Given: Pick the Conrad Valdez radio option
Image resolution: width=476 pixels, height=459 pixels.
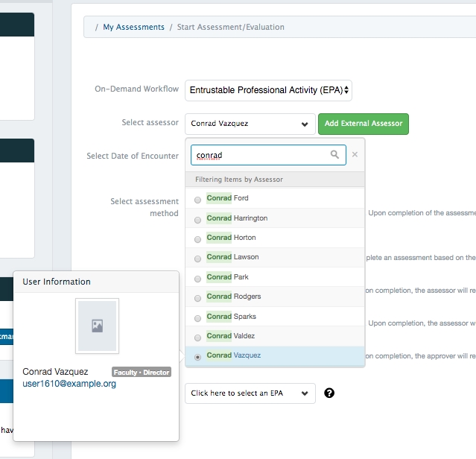Looking at the screenshot, I should tap(197, 337).
